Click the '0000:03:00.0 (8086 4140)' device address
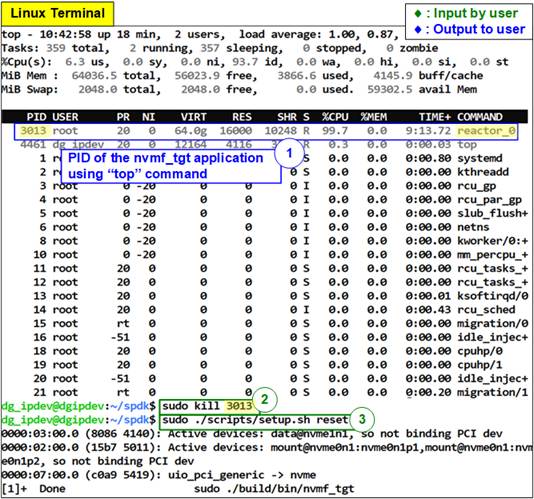The height and width of the screenshot is (499, 534). coord(78,434)
